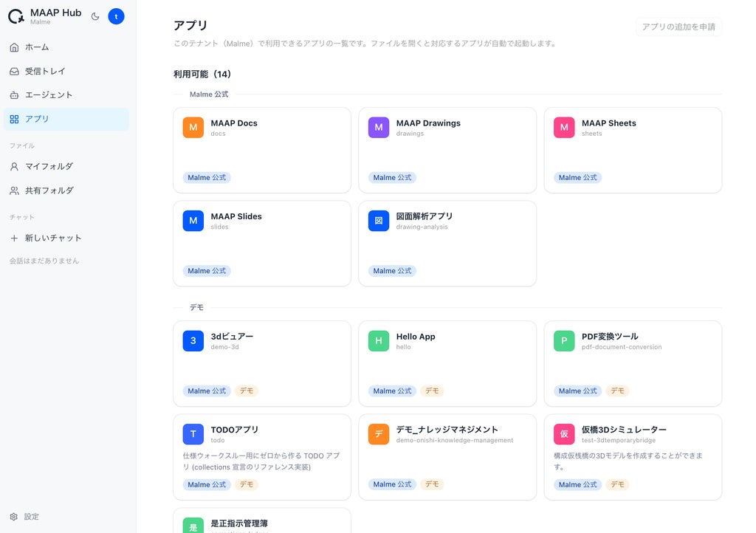The image size is (756, 533).
Task: Open the purple MAAP Drawings icon
Action: pyautogui.click(x=379, y=128)
